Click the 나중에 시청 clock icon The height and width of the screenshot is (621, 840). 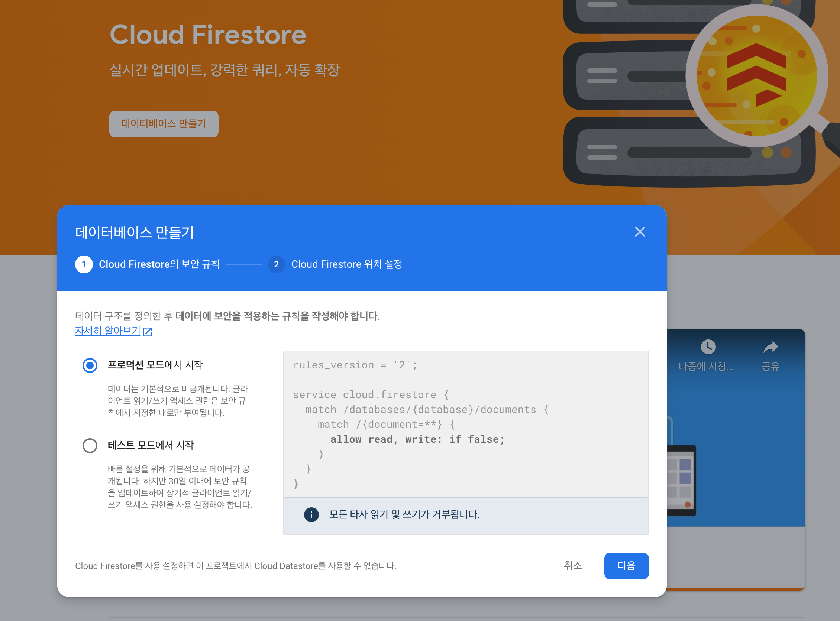pyautogui.click(x=708, y=347)
